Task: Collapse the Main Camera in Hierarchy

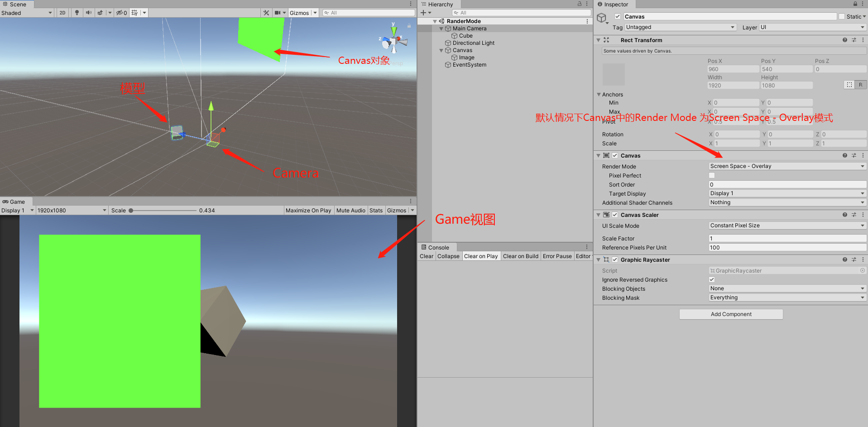Action: click(x=441, y=28)
